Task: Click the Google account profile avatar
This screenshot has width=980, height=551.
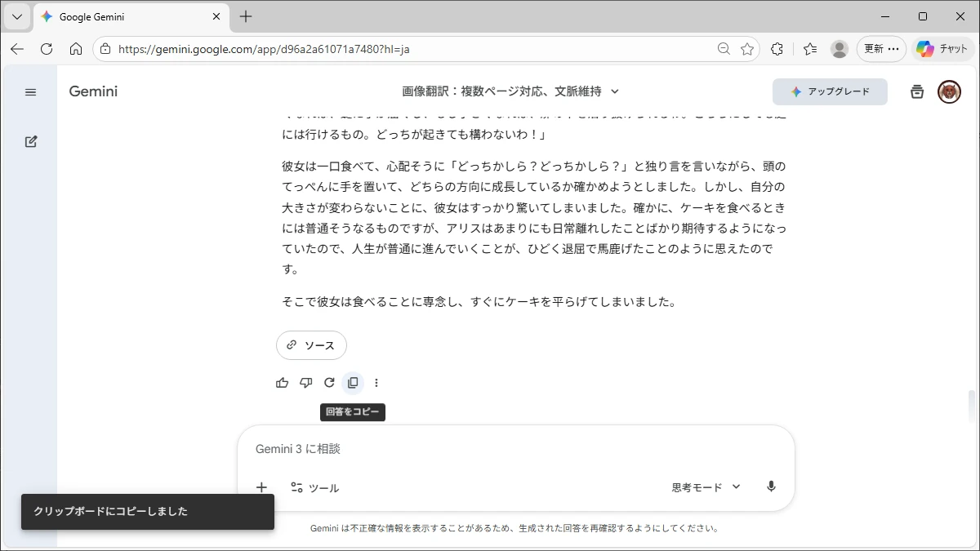Action: click(x=949, y=91)
